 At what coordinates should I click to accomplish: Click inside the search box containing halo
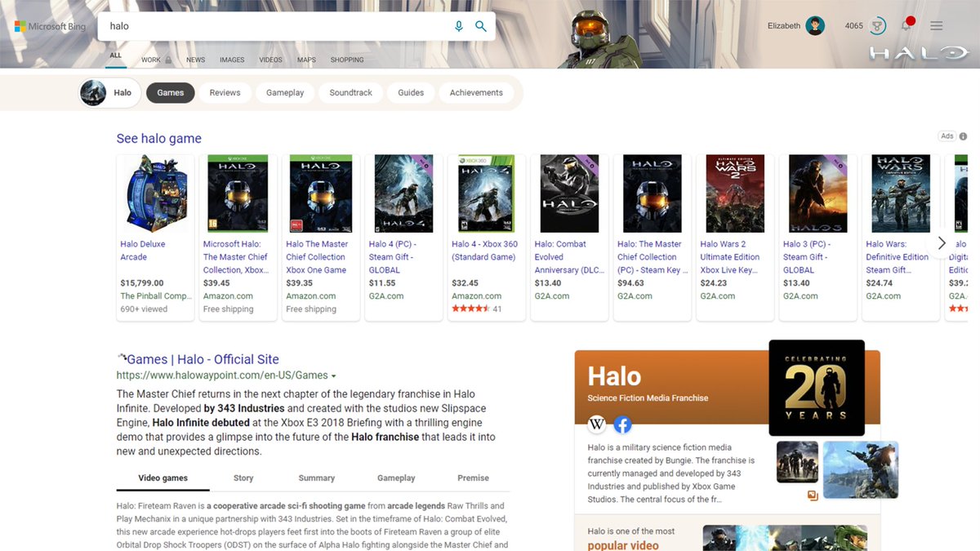click(278, 26)
